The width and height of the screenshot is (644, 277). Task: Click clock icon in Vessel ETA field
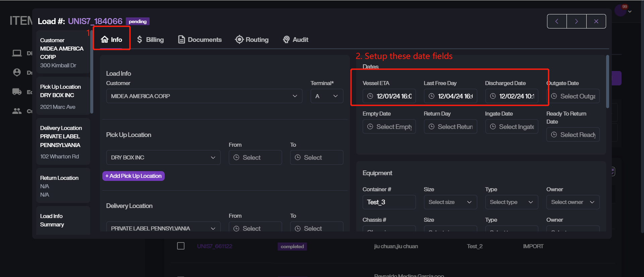370,96
